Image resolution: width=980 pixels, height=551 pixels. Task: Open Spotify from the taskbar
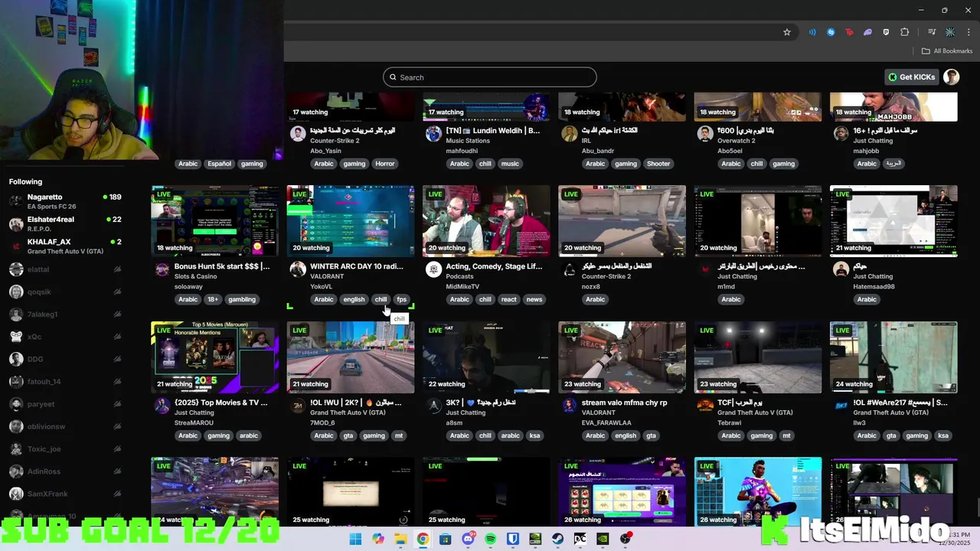[x=490, y=539]
